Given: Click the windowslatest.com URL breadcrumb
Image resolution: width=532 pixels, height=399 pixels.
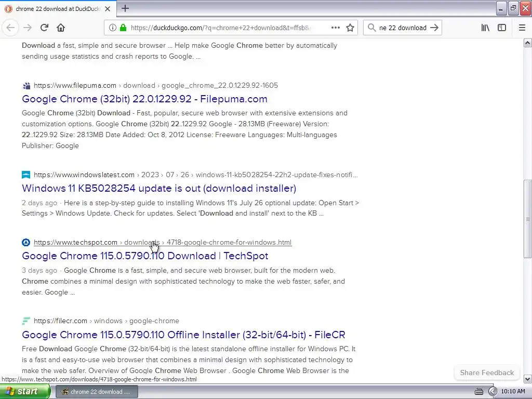Looking at the screenshot, I should (x=196, y=175).
